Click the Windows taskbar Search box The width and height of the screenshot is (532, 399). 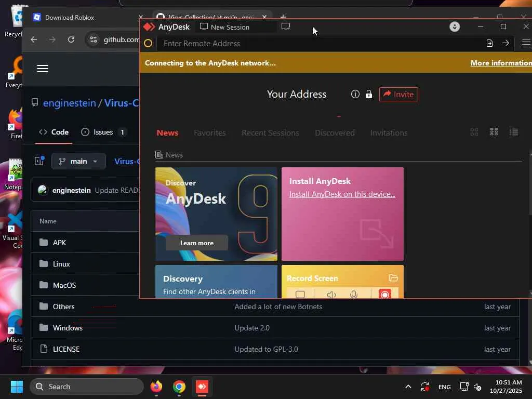coord(87,387)
